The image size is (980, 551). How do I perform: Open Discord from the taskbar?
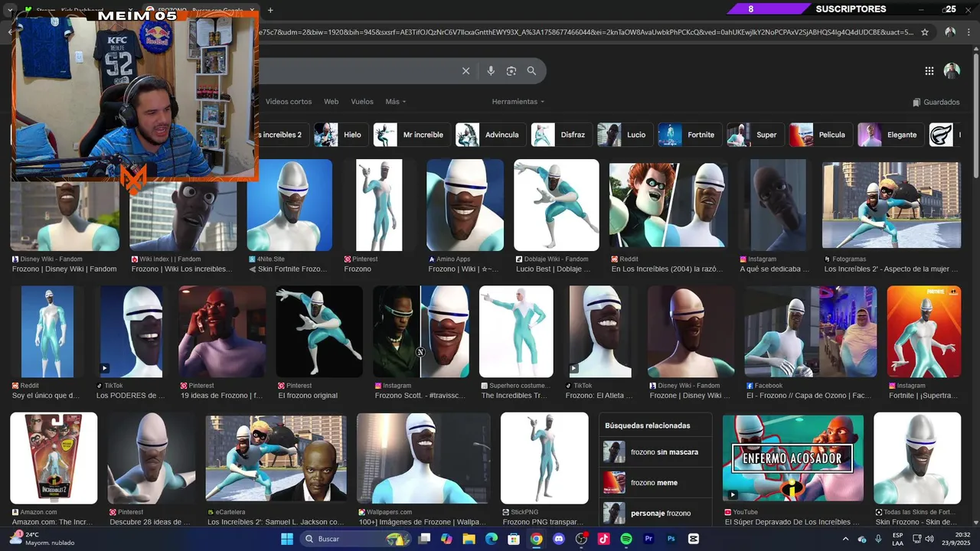pos(559,539)
